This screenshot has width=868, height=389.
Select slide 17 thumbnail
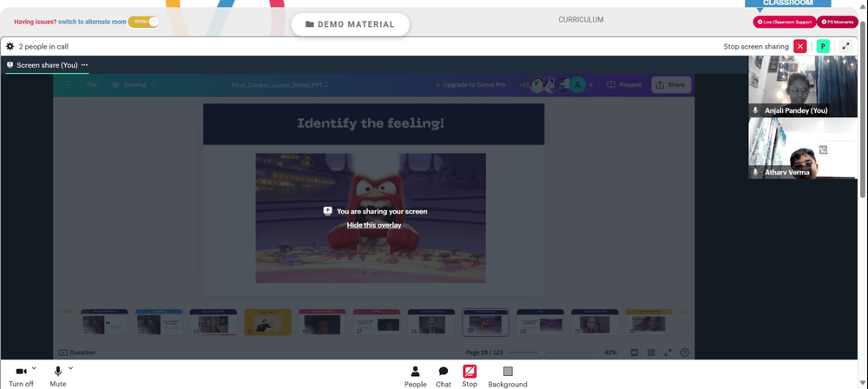(x=377, y=322)
